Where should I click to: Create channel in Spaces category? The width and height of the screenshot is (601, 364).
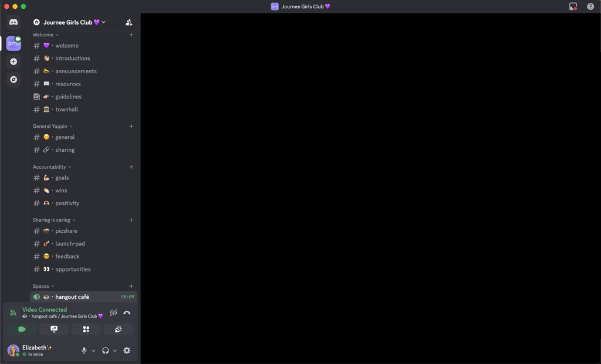click(131, 286)
